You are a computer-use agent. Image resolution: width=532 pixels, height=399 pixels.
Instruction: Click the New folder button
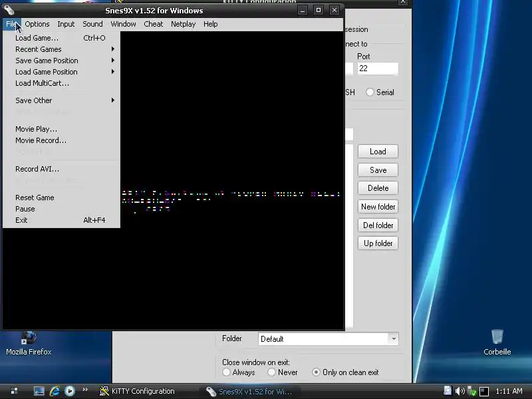pos(378,207)
